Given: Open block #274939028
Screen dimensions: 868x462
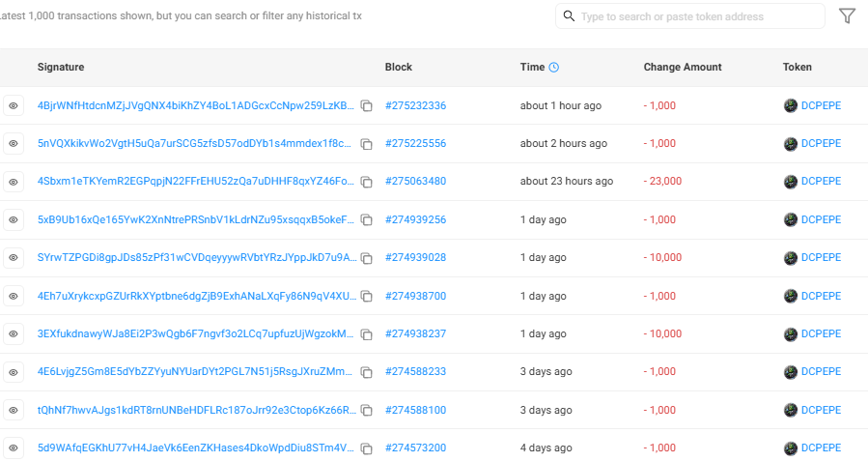Looking at the screenshot, I should click(416, 257).
